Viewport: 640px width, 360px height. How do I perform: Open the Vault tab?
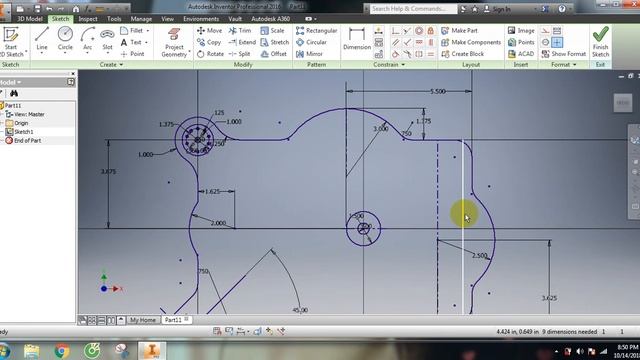[x=235, y=19]
